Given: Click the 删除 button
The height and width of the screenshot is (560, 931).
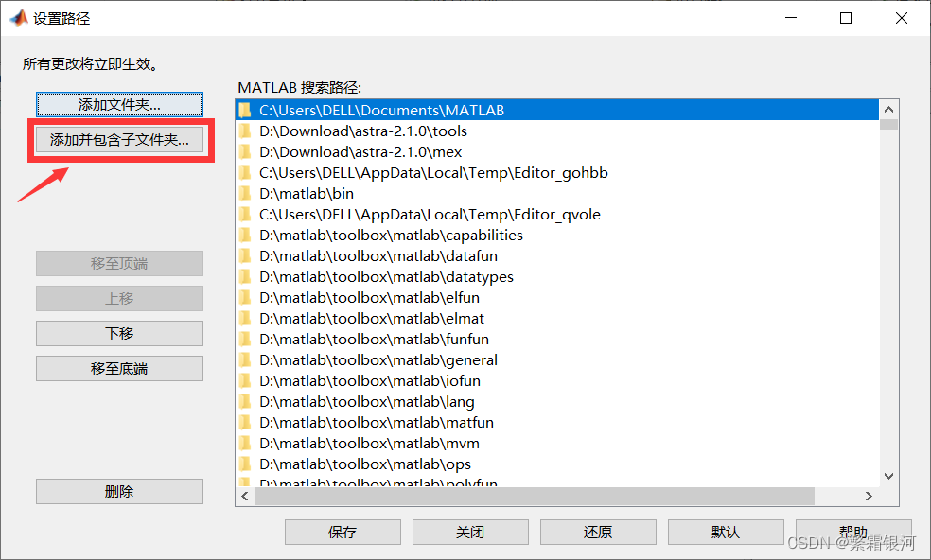Looking at the screenshot, I should coord(118,491).
